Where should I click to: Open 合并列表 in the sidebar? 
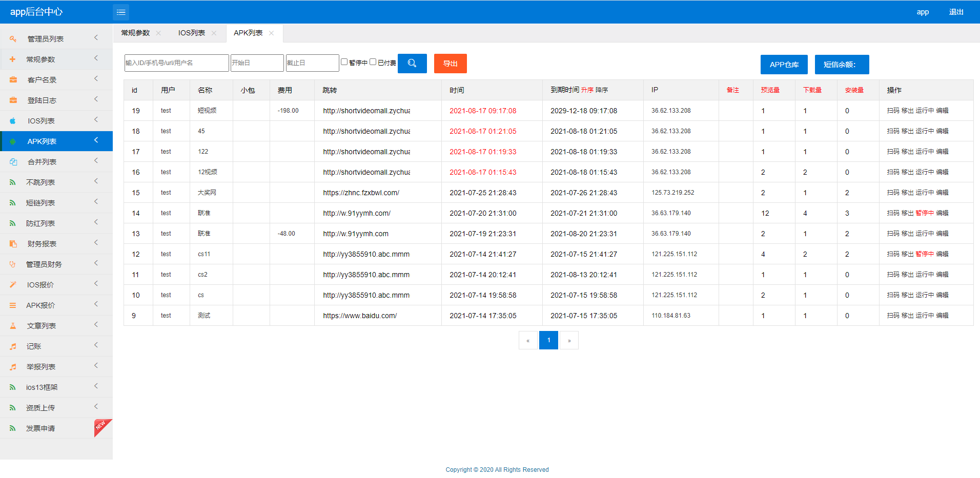(x=42, y=162)
